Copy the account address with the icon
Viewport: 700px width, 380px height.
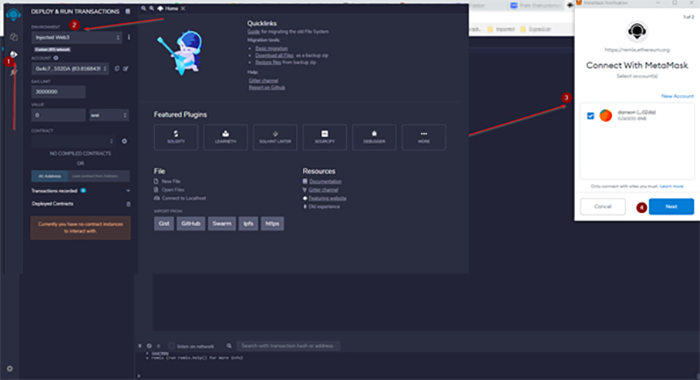(117, 69)
